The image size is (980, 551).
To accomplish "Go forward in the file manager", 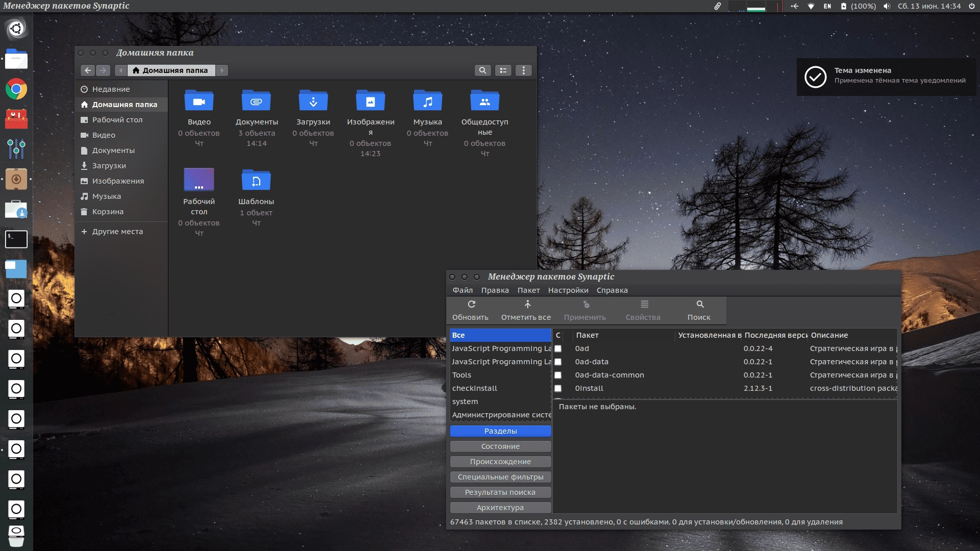I will (103, 70).
